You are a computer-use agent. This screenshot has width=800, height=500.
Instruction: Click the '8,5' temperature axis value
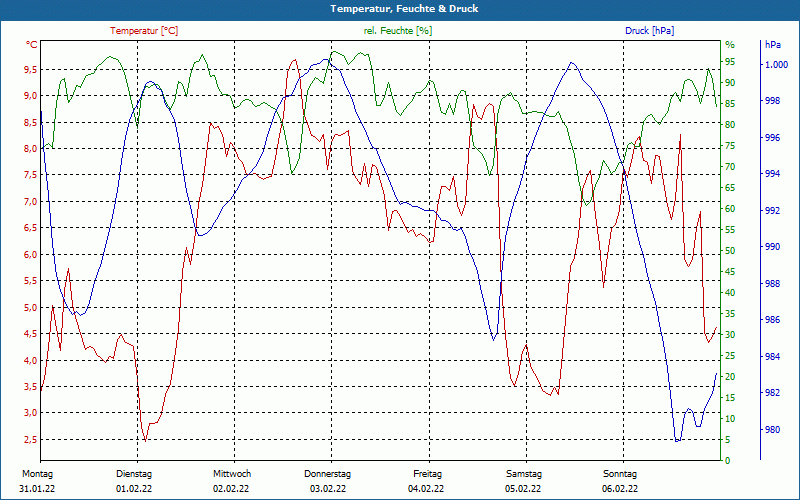(30, 122)
